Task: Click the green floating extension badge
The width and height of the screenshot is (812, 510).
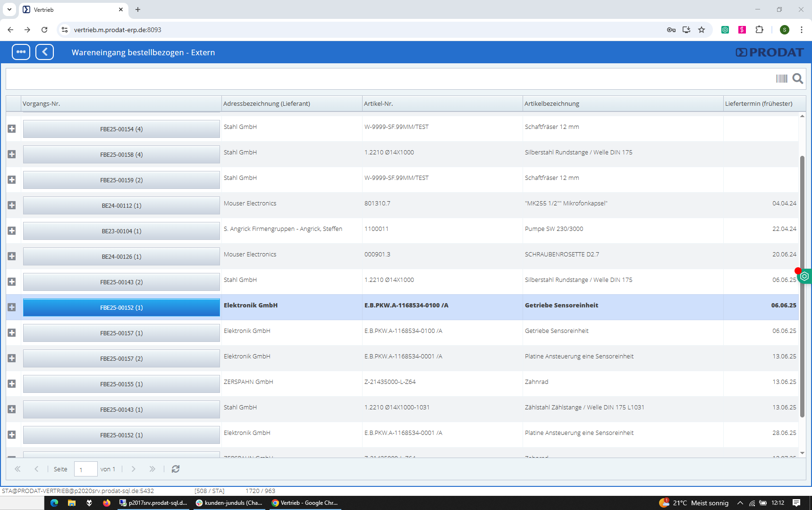Action: pyautogui.click(x=804, y=276)
